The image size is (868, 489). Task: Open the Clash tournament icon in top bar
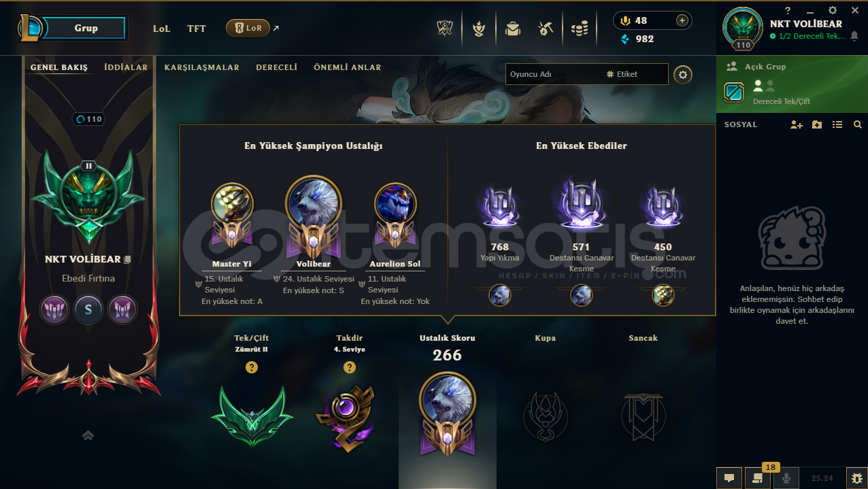[x=445, y=29]
